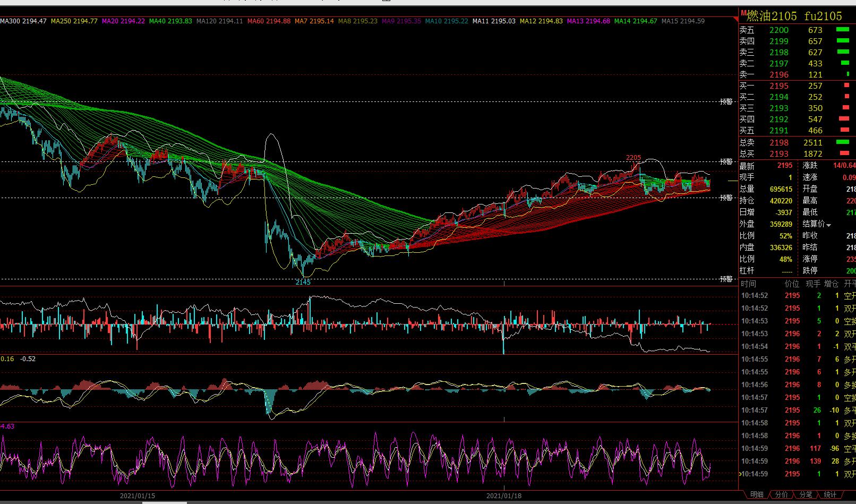
Task: Click the 现手 column header in the tick list
Action: (x=813, y=284)
